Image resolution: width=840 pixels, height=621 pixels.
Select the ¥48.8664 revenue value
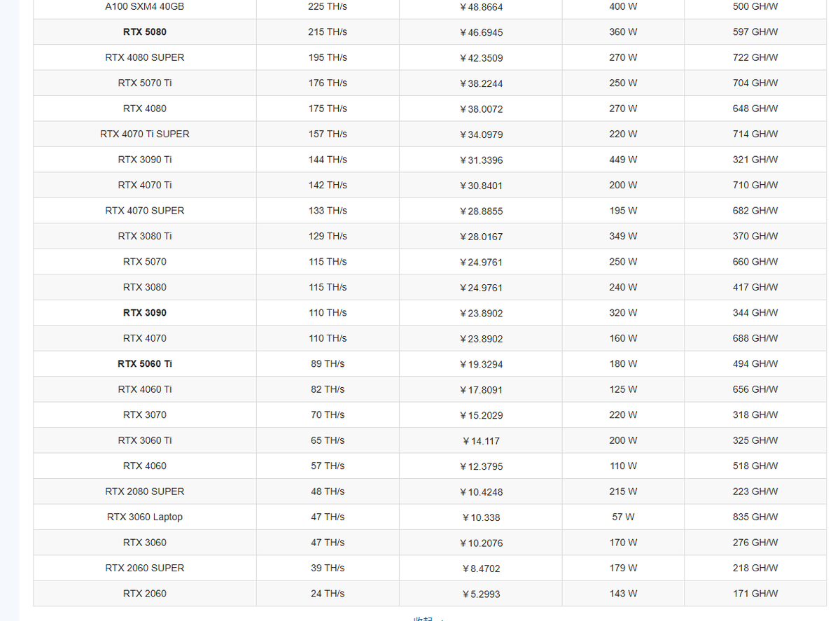point(481,7)
